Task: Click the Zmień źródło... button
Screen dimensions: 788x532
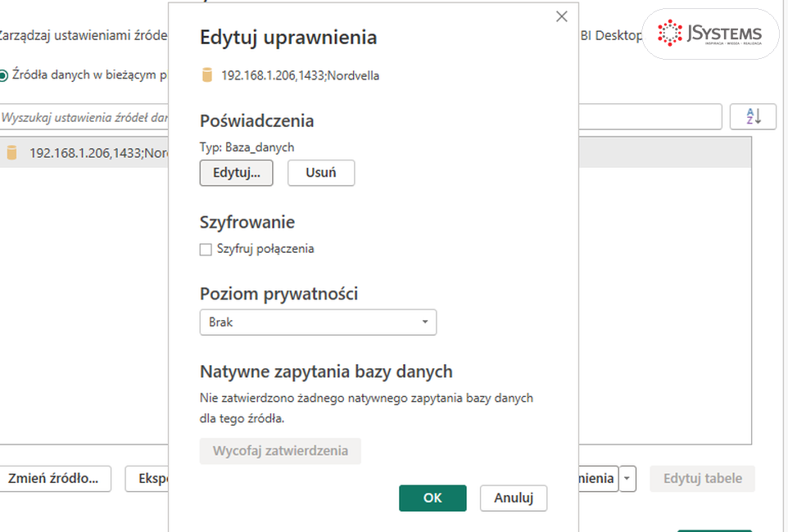Action: coord(53,478)
